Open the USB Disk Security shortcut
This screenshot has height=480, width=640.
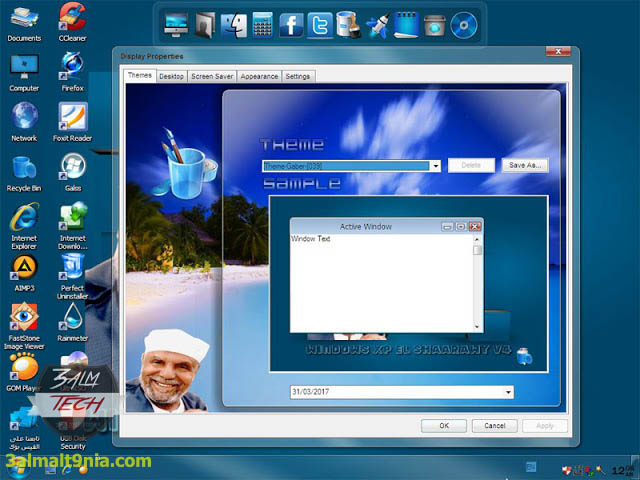(72, 429)
